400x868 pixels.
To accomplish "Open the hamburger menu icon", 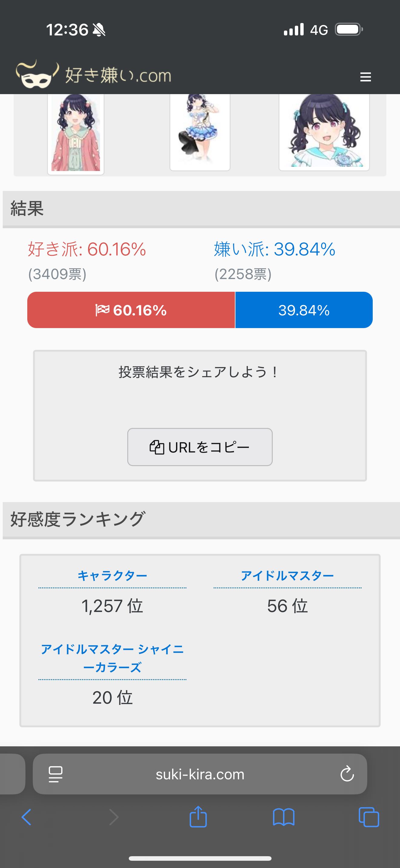I will pos(365,77).
